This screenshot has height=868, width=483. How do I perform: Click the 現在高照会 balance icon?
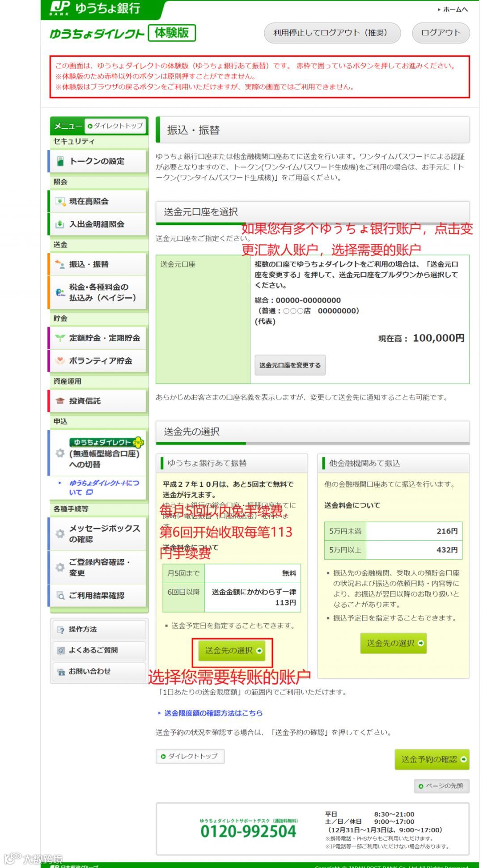point(60,201)
